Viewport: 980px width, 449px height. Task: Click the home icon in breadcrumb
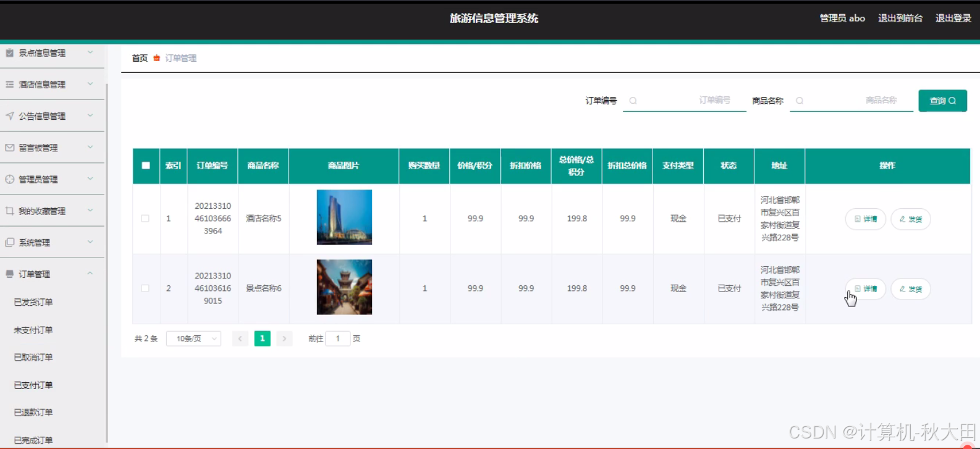tap(156, 58)
